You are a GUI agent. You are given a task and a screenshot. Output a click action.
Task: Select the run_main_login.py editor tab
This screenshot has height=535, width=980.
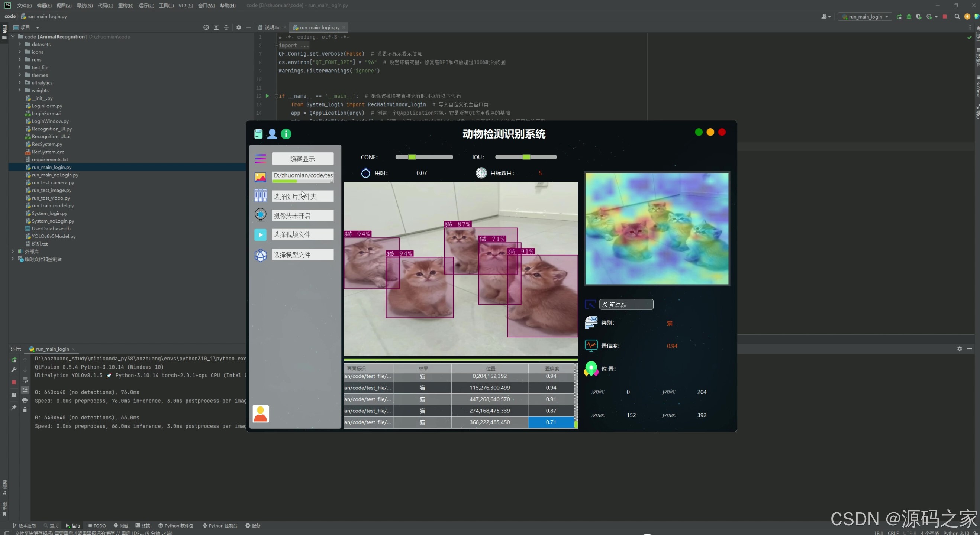pos(319,27)
